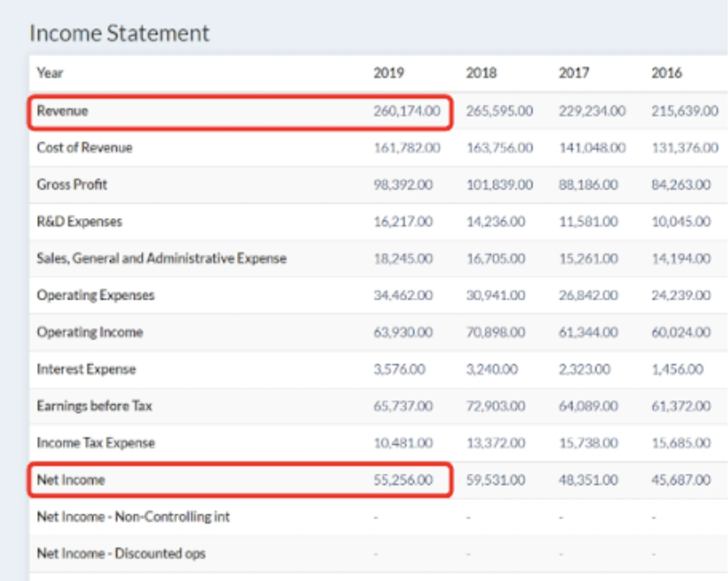Select the 2016 column header

pos(666,73)
